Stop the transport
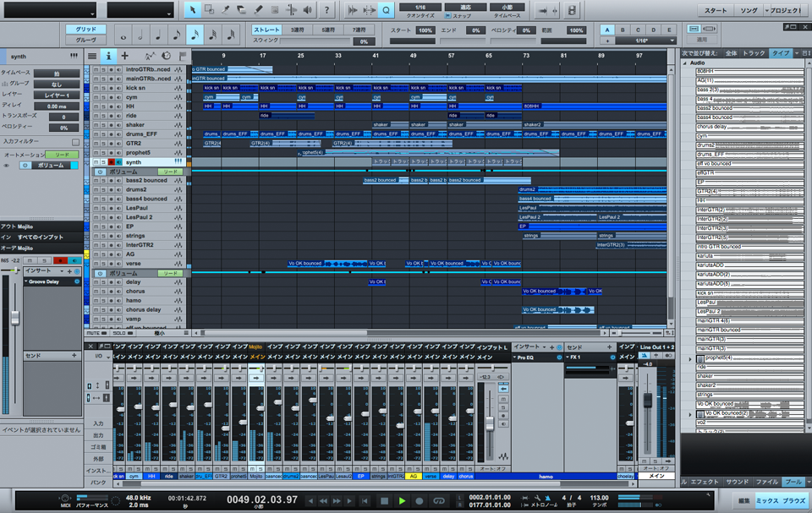812x513 pixels. tap(384, 500)
